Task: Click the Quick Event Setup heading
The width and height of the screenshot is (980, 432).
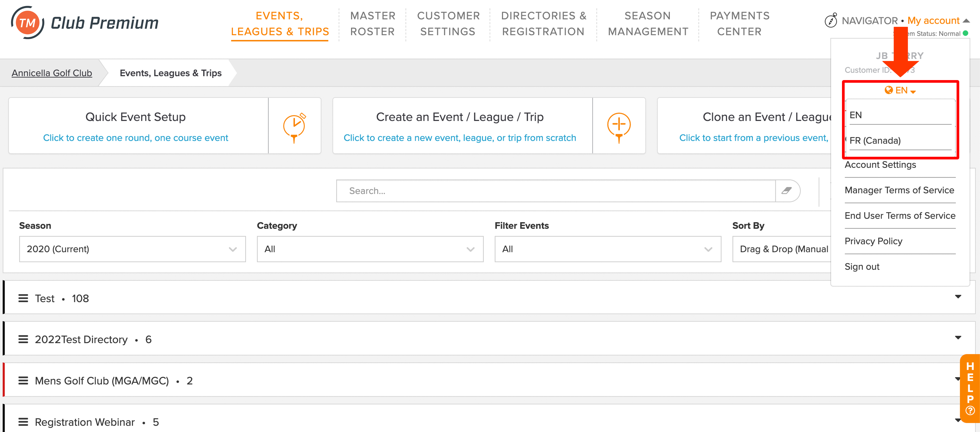Action: [135, 117]
